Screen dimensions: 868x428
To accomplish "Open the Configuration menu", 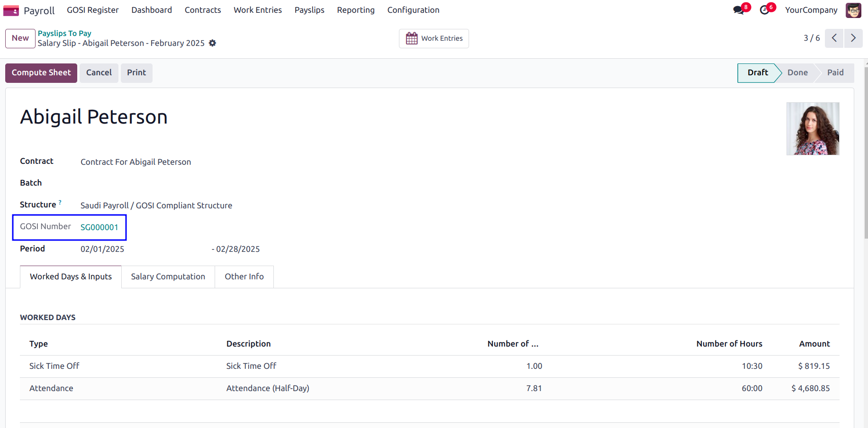I will (413, 10).
